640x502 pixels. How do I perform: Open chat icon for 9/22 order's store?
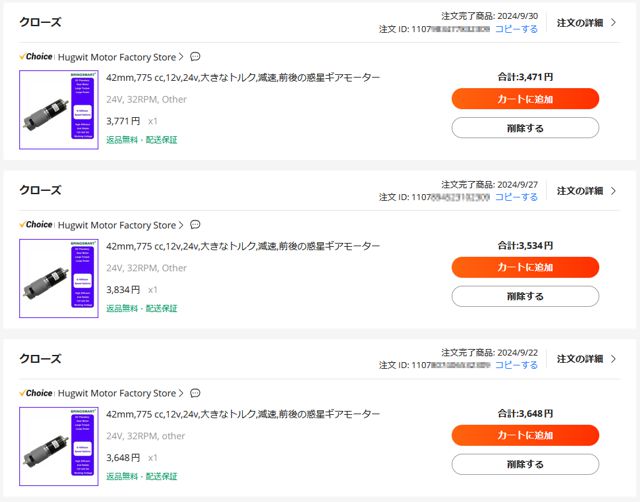[195, 393]
